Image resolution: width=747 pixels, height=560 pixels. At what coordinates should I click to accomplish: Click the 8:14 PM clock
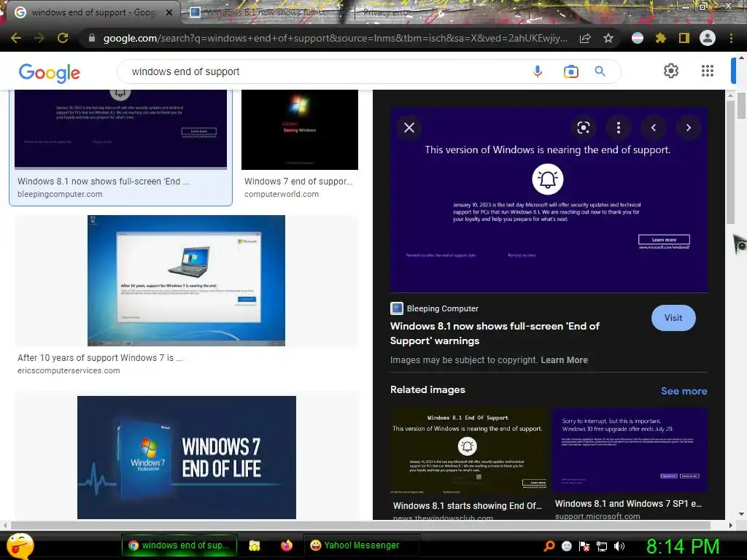click(682, 546)
